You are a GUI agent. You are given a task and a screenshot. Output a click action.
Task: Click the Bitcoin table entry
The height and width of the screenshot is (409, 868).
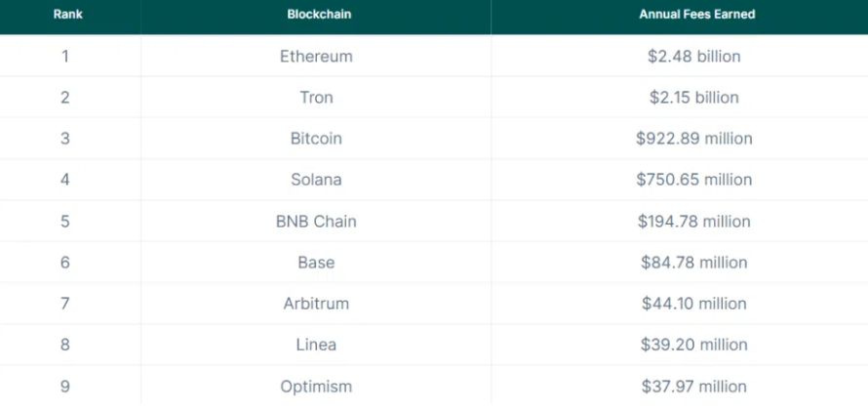pyautogui.click(x=316, y=139)
